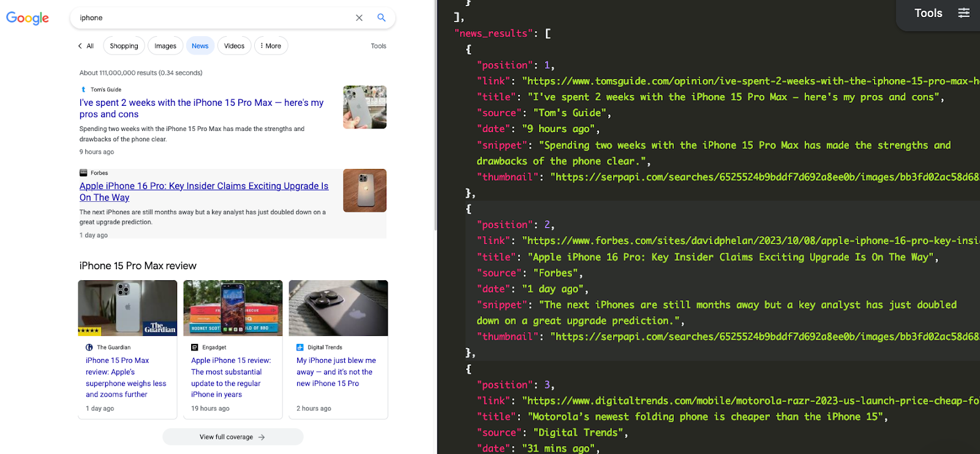Clear the search box with X icon

tap(359, 18)
